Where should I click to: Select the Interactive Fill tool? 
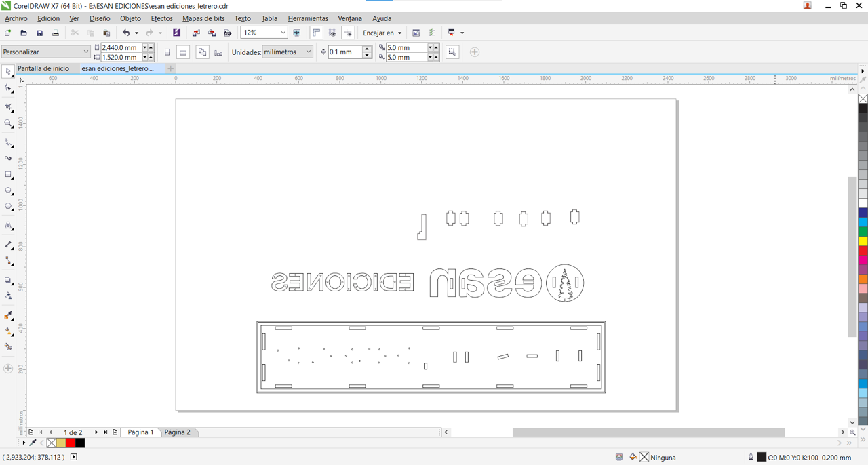8,331
